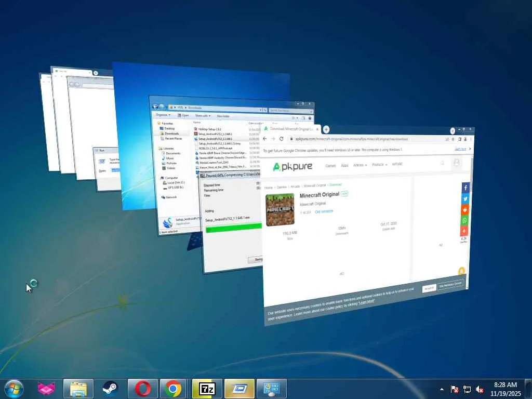Select Desktop under Explorer Favorites
Image resolution: width=532 pixels, height=399 pixels.
click(x=167, y=128)
